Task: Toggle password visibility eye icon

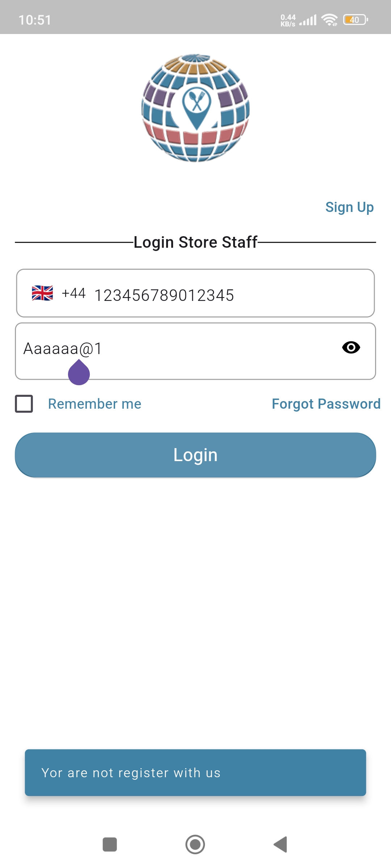Action: pyautogui.click(x=351, y=348)
